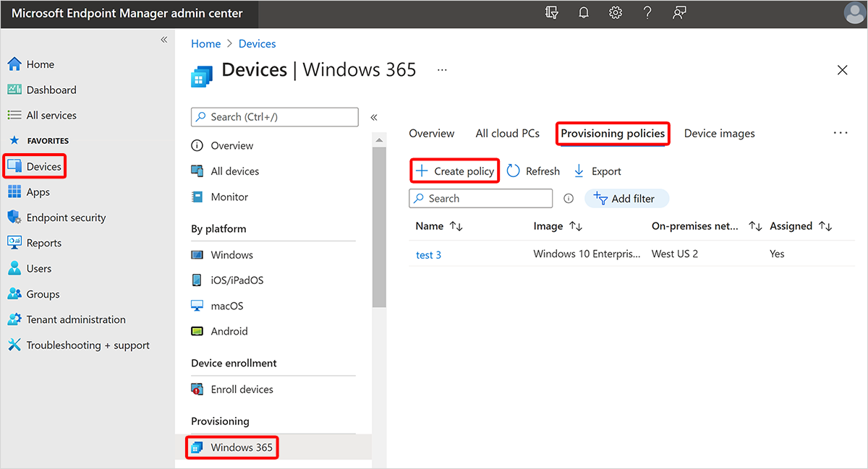
Task: Open the feedback icon in top bar
Action: click(x=679, y=13)
